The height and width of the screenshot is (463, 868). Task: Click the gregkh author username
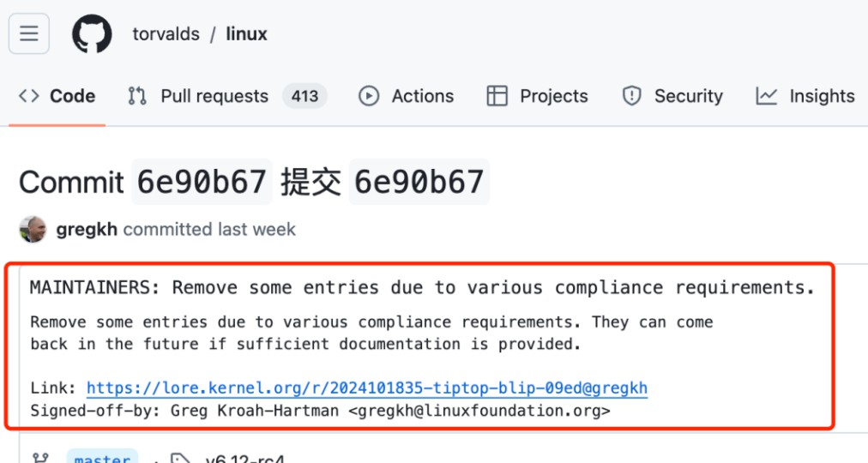pos(87,230)
